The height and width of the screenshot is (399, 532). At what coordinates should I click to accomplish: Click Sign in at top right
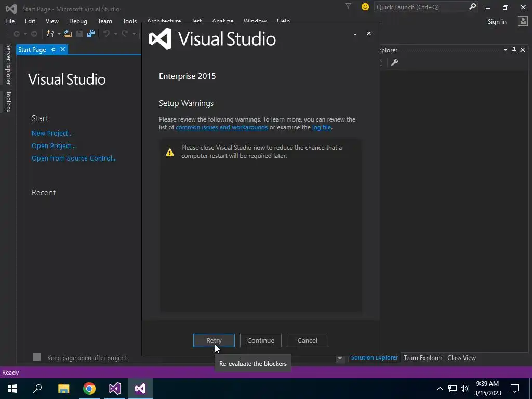(497, 22)
